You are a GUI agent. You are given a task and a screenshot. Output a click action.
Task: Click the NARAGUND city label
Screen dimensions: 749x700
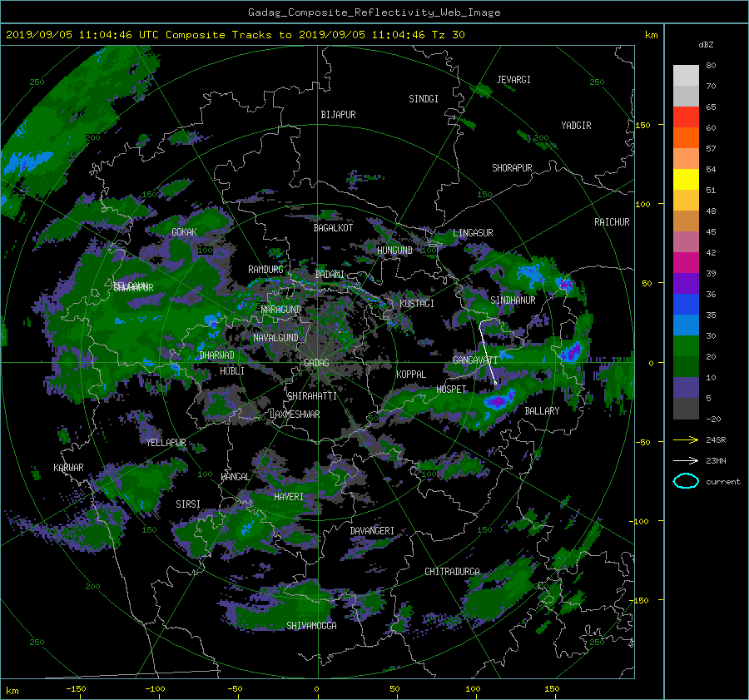281,309
